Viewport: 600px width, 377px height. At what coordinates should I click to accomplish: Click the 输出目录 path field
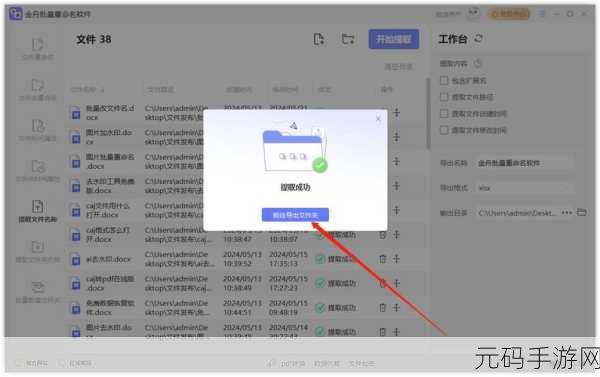click(x=517, y=213)
